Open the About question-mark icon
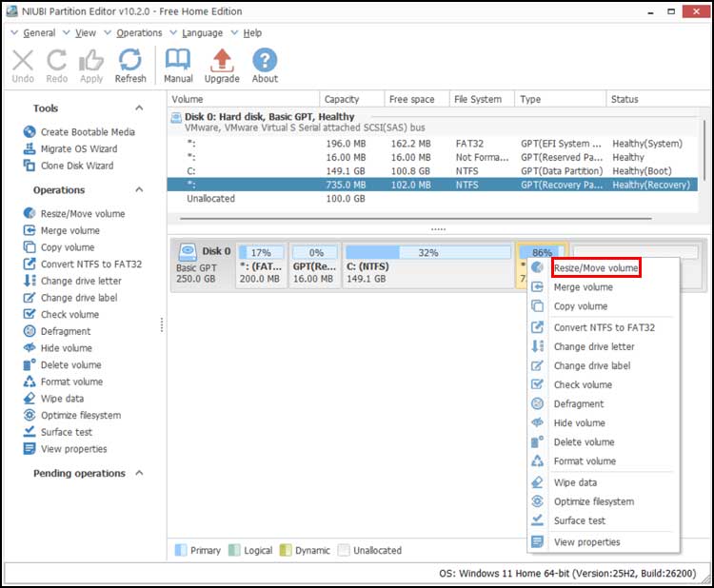Image resolution: width=714 pixels, height=588 pixels. pos(265,60)
